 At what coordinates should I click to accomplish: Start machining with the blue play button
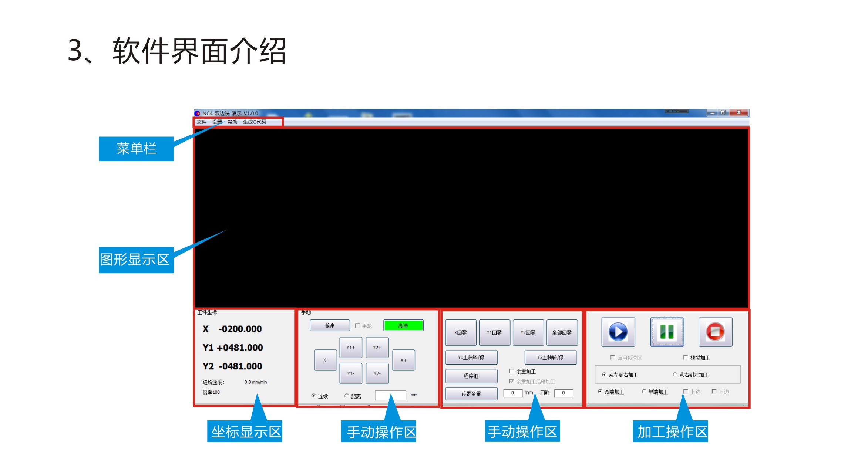(x=618, y=332)
